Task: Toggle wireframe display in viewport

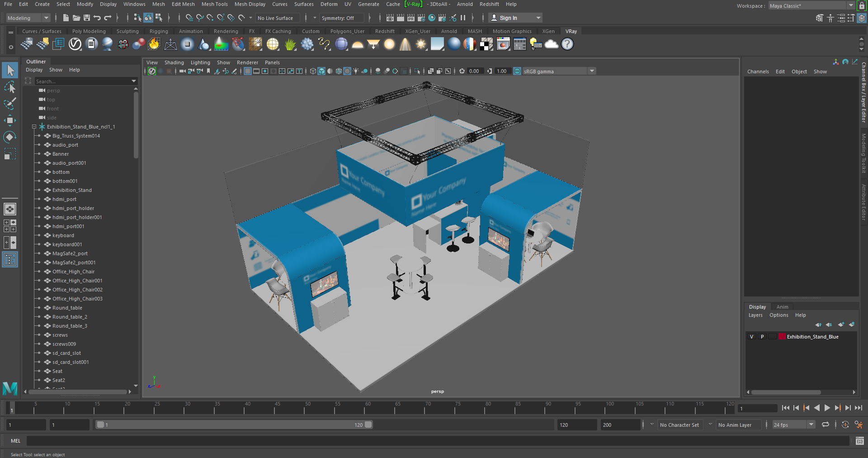Action: click(x=313, y=71)
